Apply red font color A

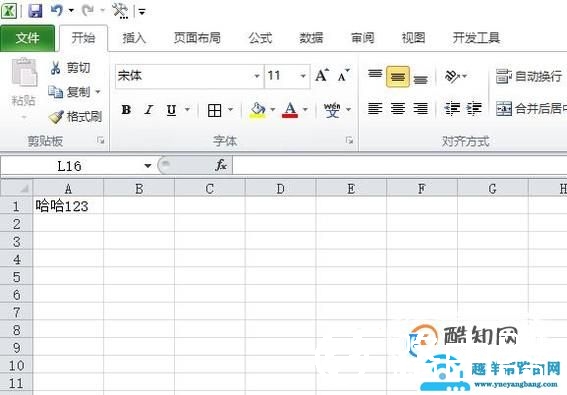pos(290,110)
